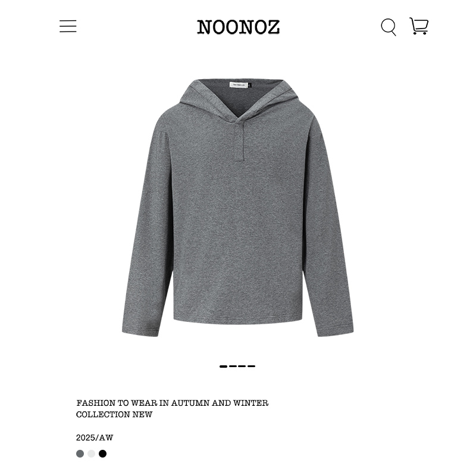476x476 pixels.
Task: Click the search magnifier icon
Action: [389, 27]
